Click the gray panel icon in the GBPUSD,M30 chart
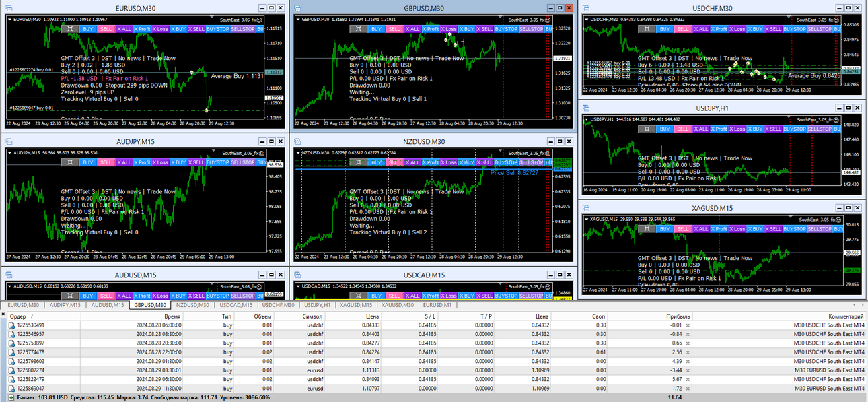This screenshot has width=868, height=402. pos(359,29)
